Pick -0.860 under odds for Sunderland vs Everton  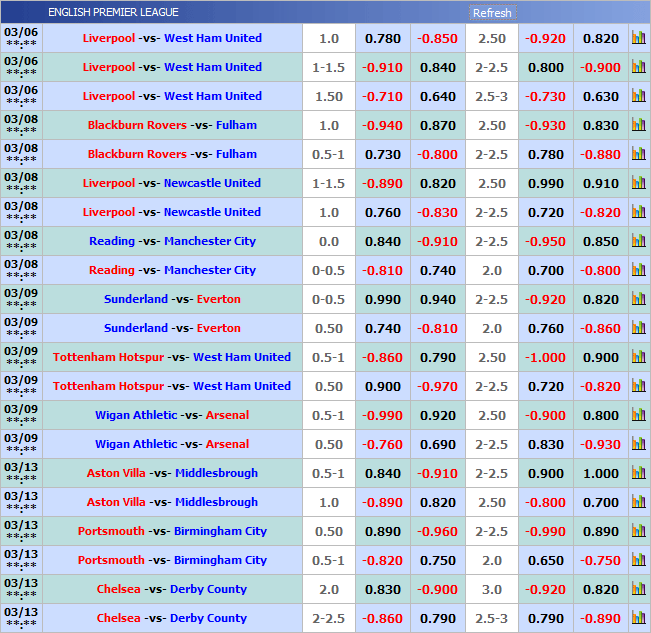click(x=601, y=329)
